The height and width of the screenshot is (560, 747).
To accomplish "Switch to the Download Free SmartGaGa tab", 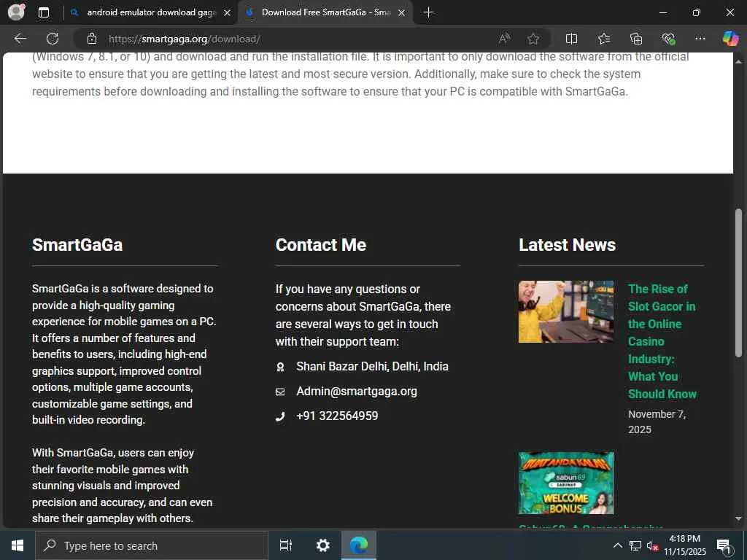I will point(326,12).
